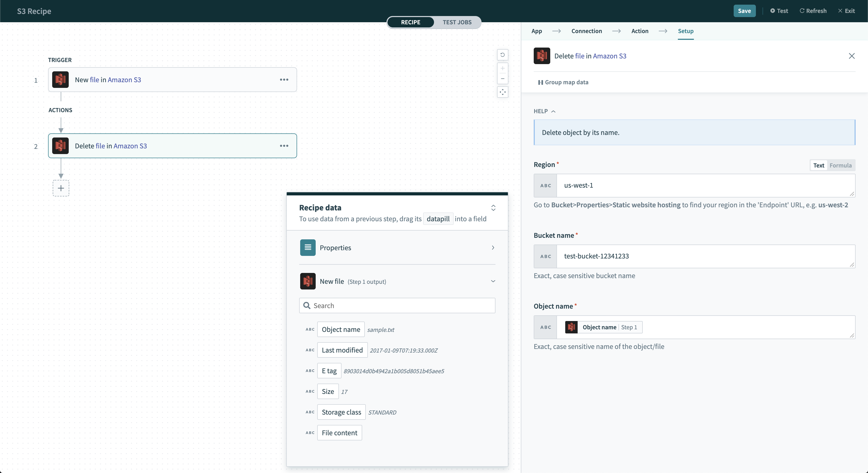The height and width of the screenshot is (473, 868).
Task: Switch to the TEST JOBS view
Action: pos(457,22)
